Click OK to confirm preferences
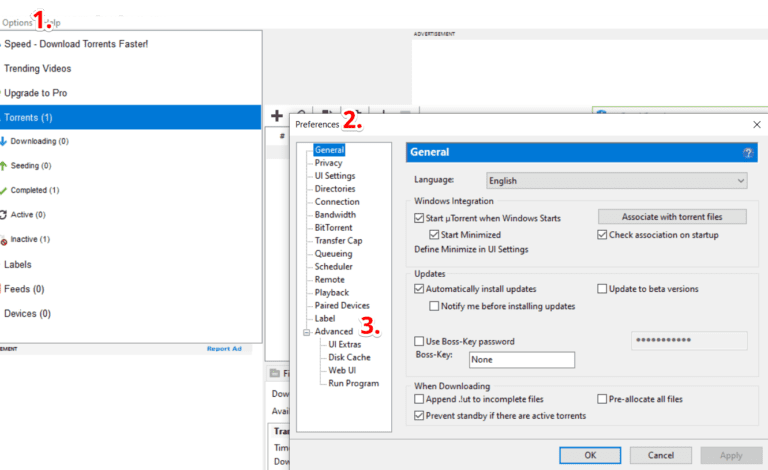Screen dimensions: 768x470 (590, 455)
